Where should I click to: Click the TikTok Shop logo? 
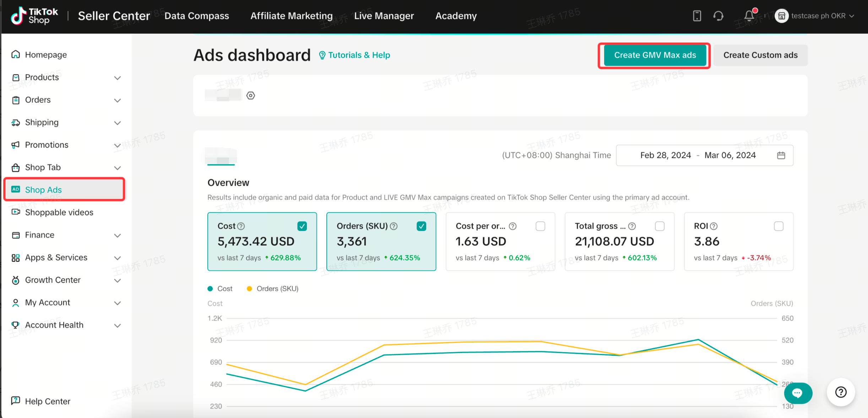point(34,16)
